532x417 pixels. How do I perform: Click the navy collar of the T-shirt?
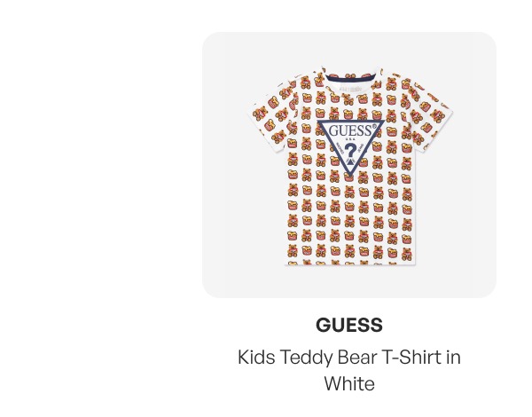coord(350,80)
